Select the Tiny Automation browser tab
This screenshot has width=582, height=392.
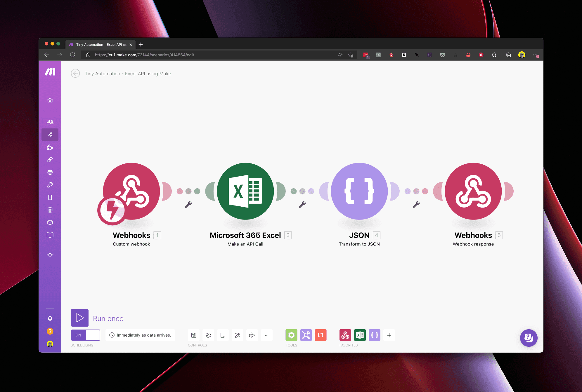[x=100, y=44]
